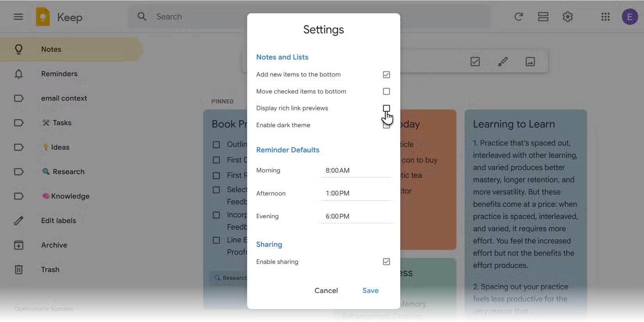
Task: Check the Incorp item checkbox
Action: point(216,215)
